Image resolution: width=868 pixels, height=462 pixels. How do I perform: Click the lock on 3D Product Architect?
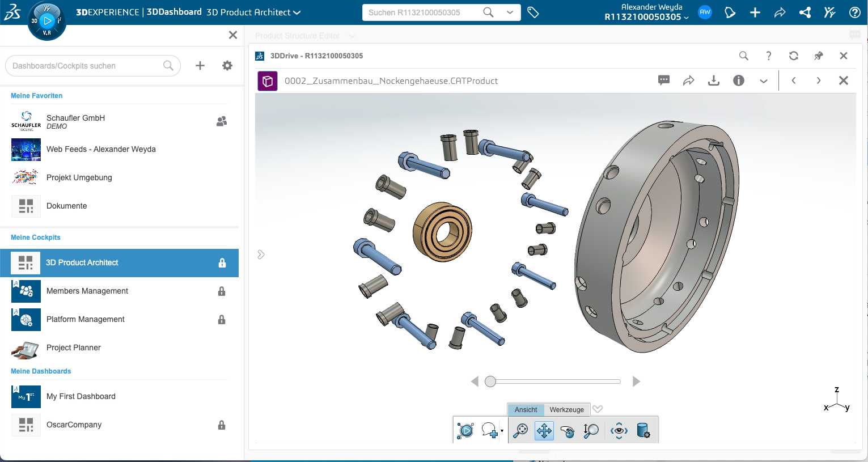pyautogui.click(x=222, y=263)
